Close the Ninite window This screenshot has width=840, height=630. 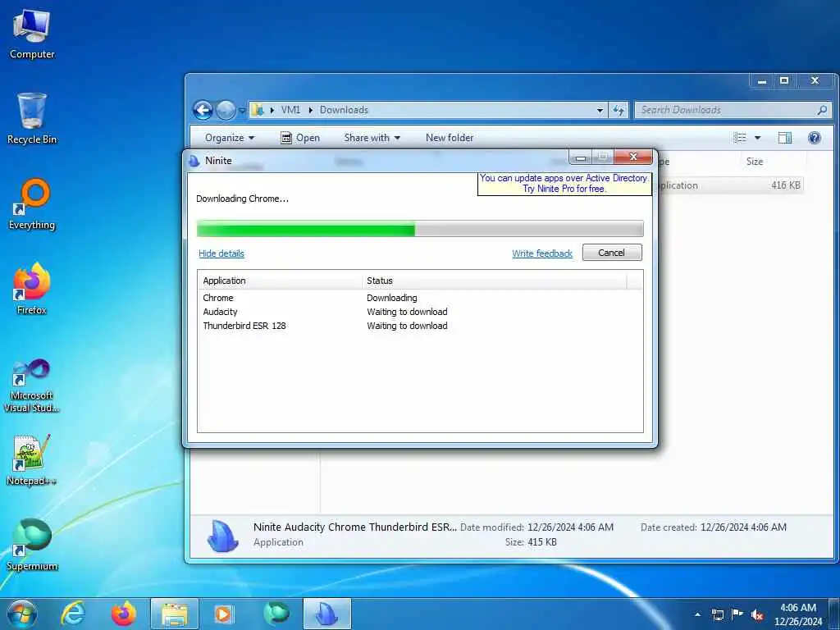(633, 157)
